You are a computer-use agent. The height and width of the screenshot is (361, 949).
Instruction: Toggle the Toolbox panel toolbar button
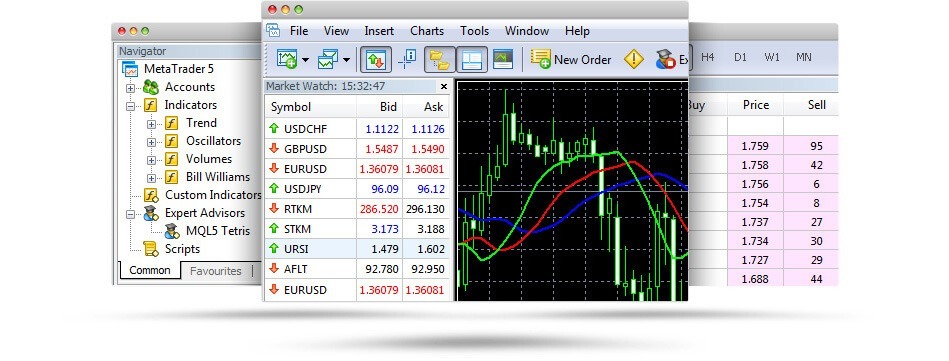(x=471, y=59)
